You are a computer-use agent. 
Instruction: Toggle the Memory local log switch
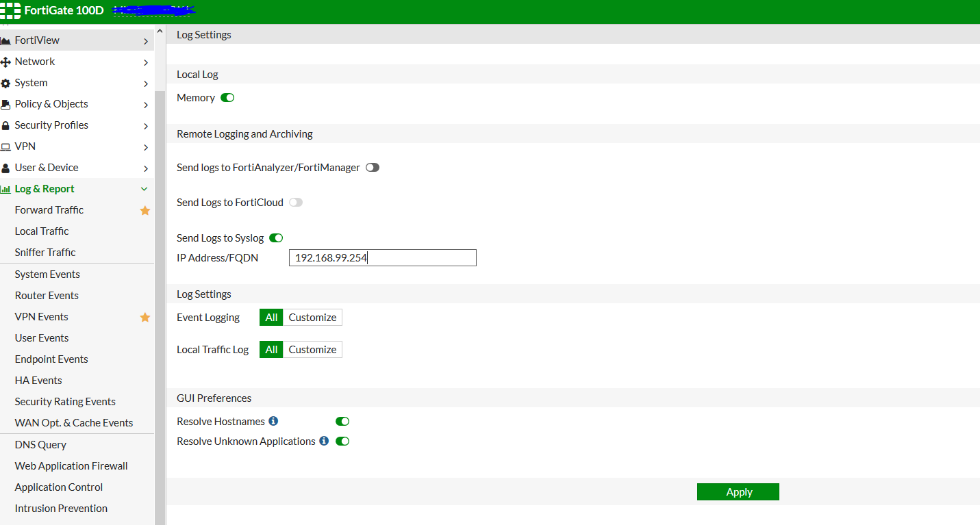pos(227,98)
